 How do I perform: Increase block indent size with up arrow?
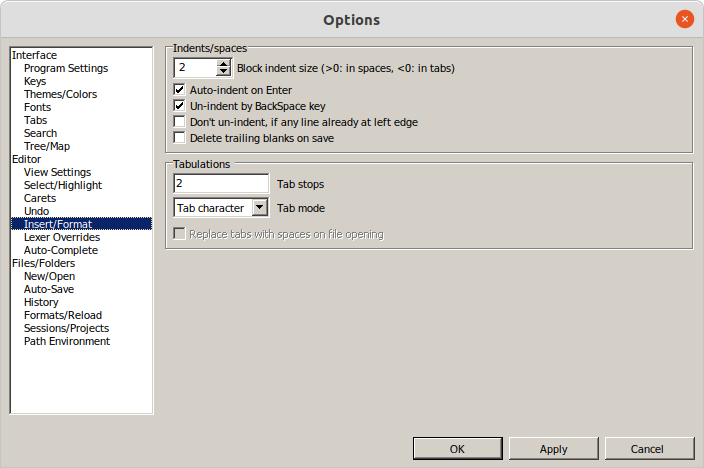223,64
